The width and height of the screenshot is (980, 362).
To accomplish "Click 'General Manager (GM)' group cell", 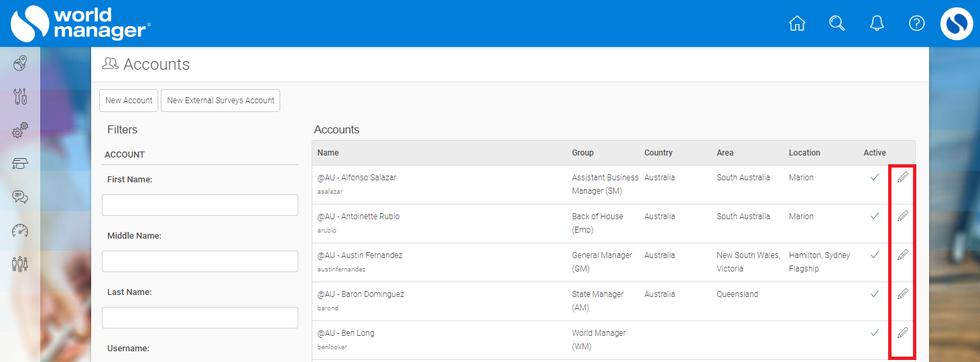I will pyautogui.click(x=602, y=262).
